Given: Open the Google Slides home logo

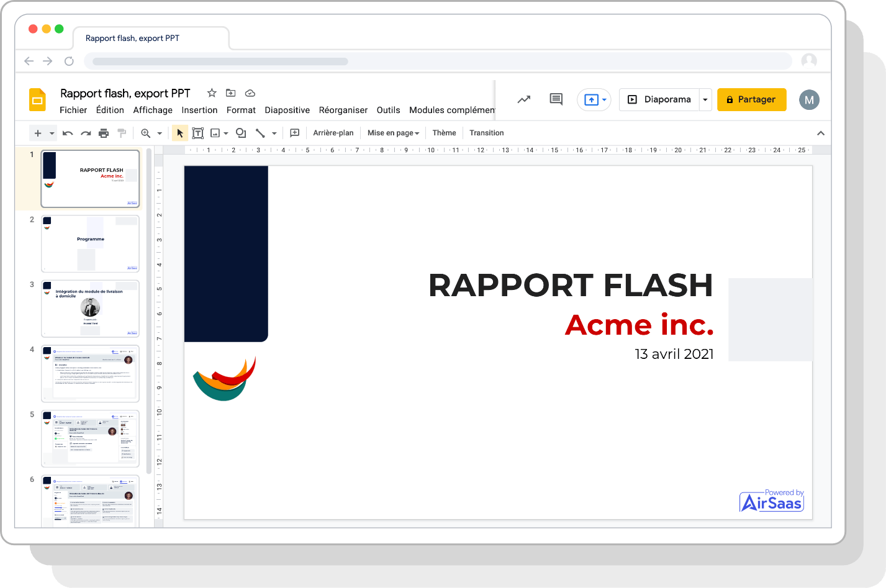Looking at the screenshot, I should (x=38, y=100).
